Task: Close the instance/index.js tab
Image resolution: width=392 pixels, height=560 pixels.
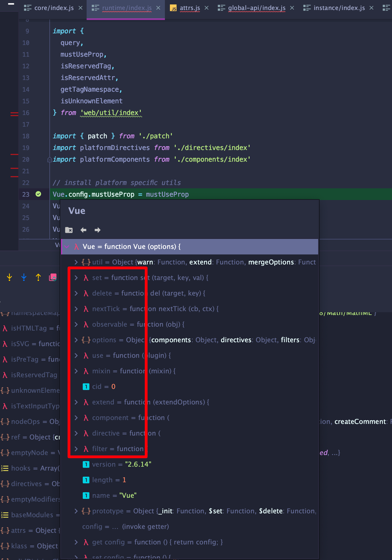Action: point(371,8)
